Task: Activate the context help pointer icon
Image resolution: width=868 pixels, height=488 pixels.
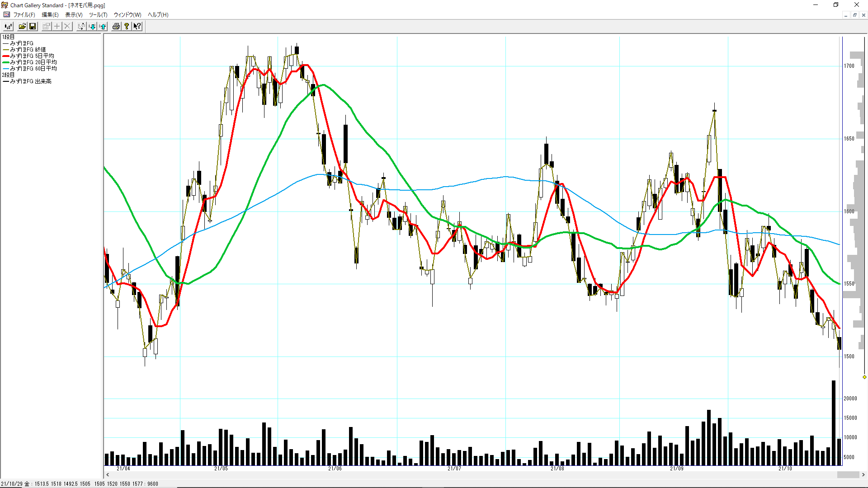Action: point(137,26)
